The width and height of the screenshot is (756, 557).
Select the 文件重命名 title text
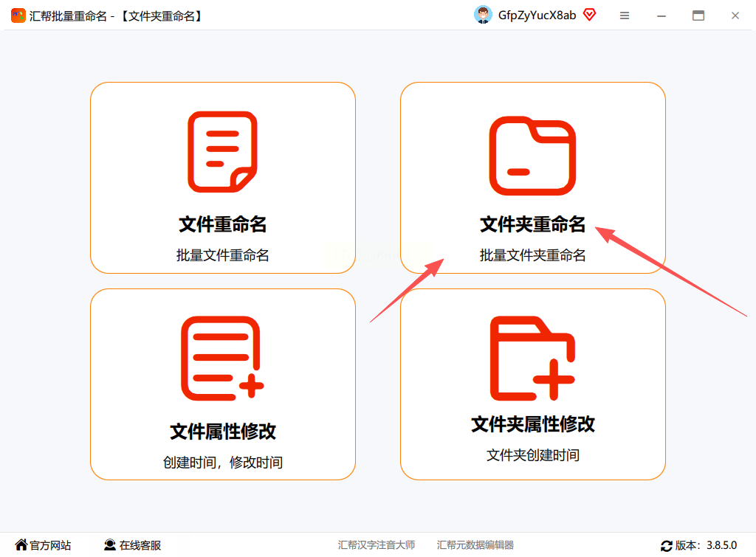coord(222,224)
